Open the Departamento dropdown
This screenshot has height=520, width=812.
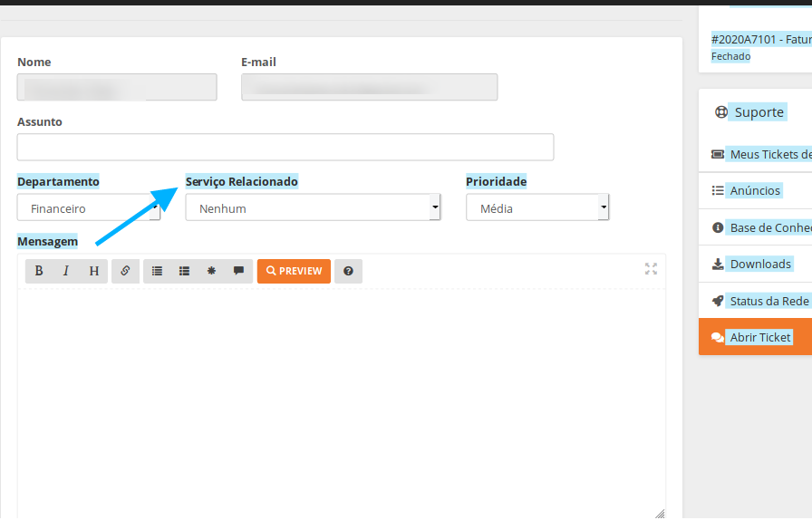point(88,208)
